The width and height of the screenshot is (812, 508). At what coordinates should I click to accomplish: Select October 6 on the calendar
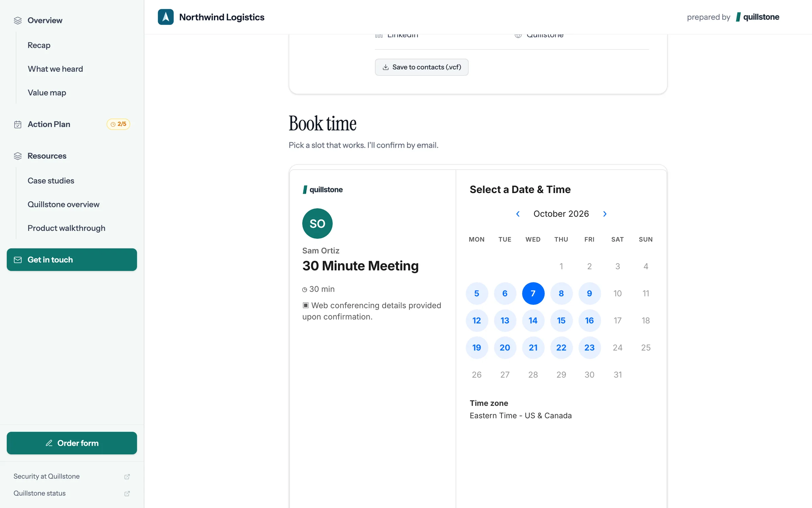[x=505, y=293]
